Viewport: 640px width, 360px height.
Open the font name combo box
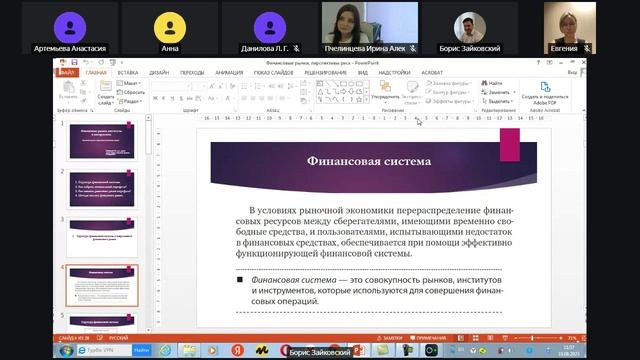click(x=171, y=86)
